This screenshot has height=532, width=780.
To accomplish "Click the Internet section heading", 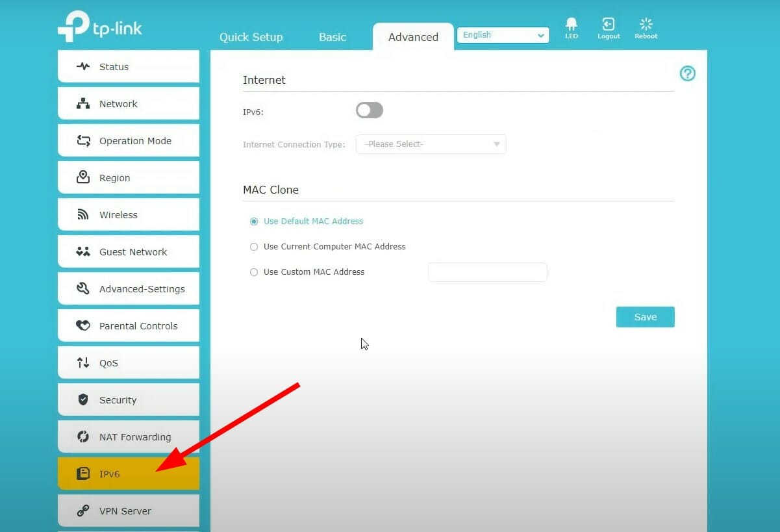I will tap(264, 80).
